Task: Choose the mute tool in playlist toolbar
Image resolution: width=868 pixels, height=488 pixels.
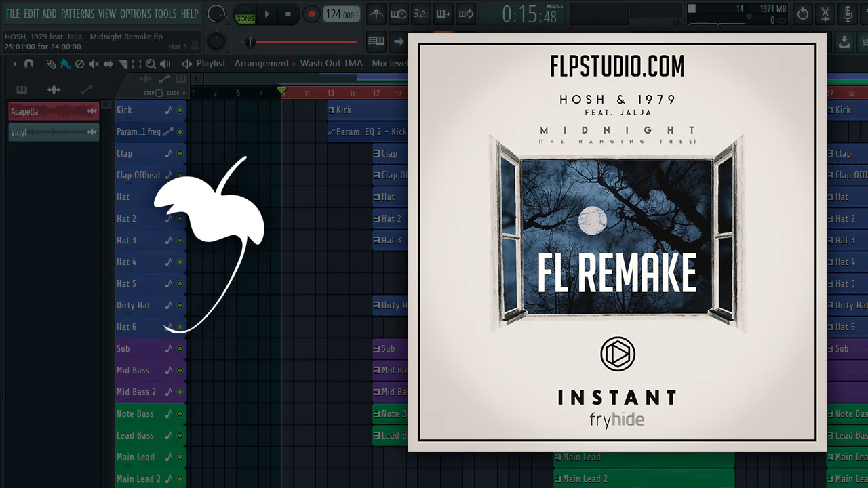Action: point(94,64)
